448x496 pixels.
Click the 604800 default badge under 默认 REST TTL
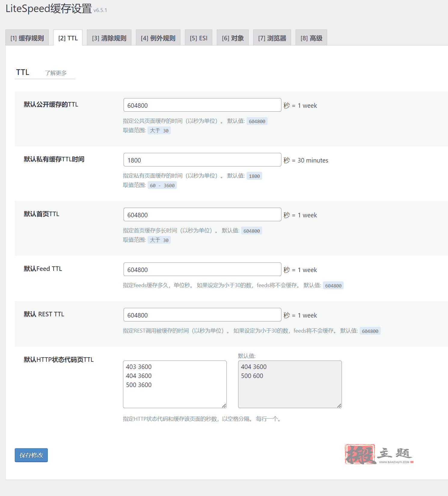pyautogui.click(x=370, y=331)
